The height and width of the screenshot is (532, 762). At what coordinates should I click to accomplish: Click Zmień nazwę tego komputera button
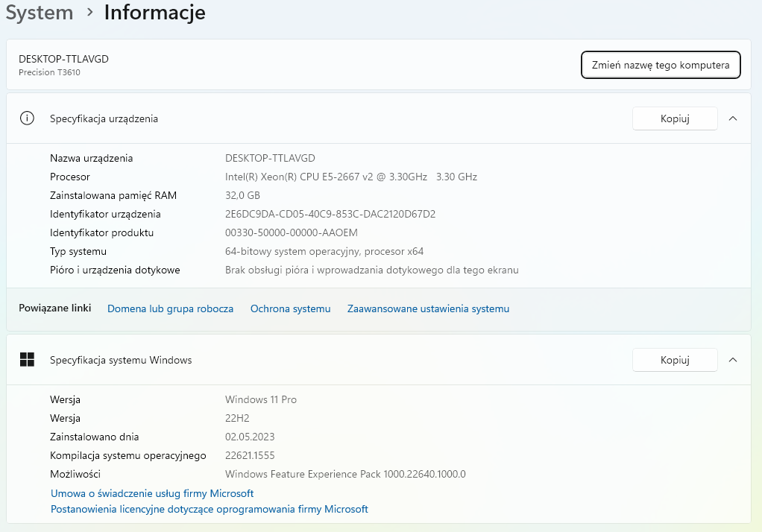tap(661, 65)
